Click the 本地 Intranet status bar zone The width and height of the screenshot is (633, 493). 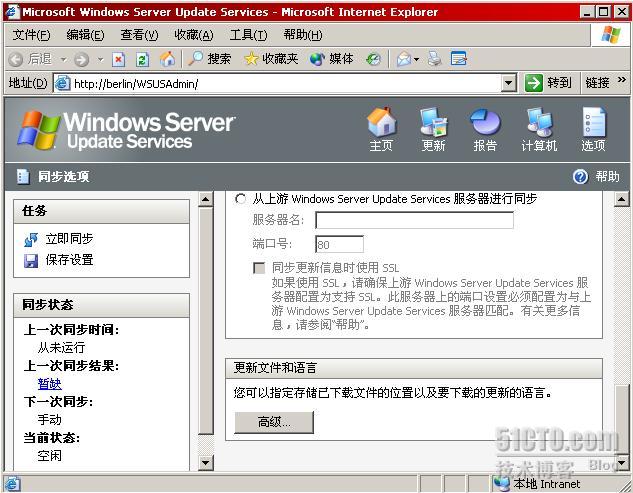[x=537, y=484]
